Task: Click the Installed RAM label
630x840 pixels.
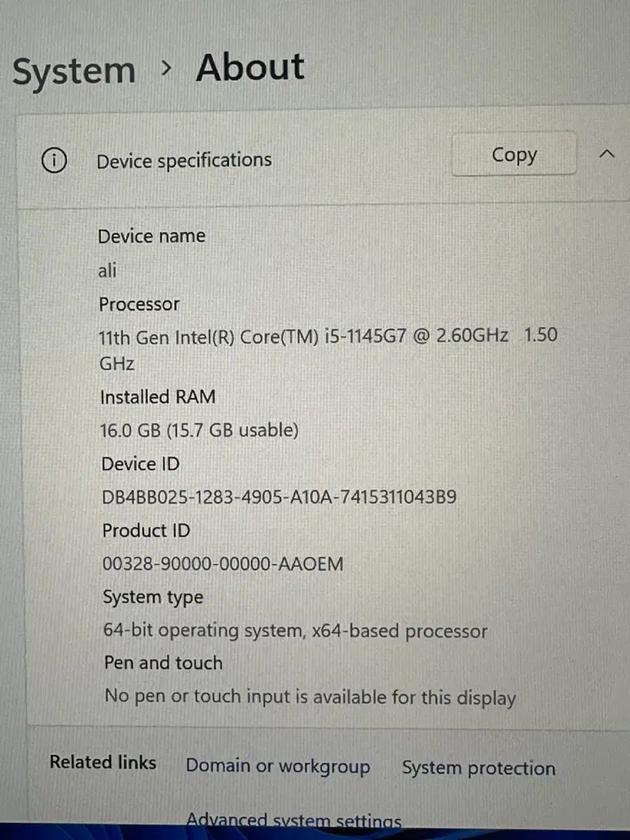Action: point(157,397)
